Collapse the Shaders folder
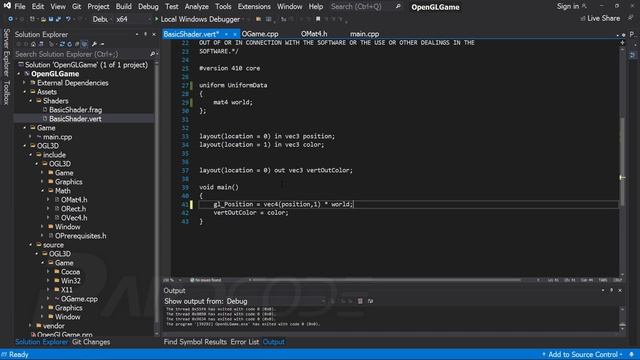Image resolution: width=640 pixels, height=360 pixels. tap(31, 101)
